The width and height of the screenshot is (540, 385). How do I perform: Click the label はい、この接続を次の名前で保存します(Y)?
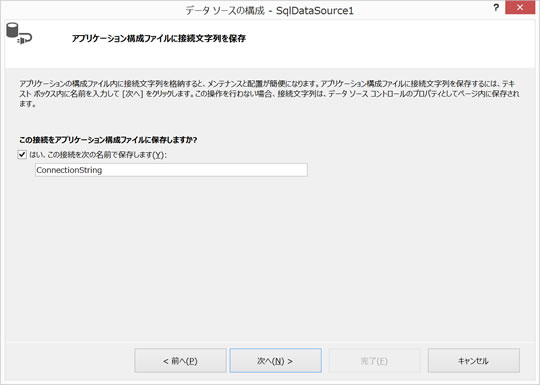coord(98,155)
